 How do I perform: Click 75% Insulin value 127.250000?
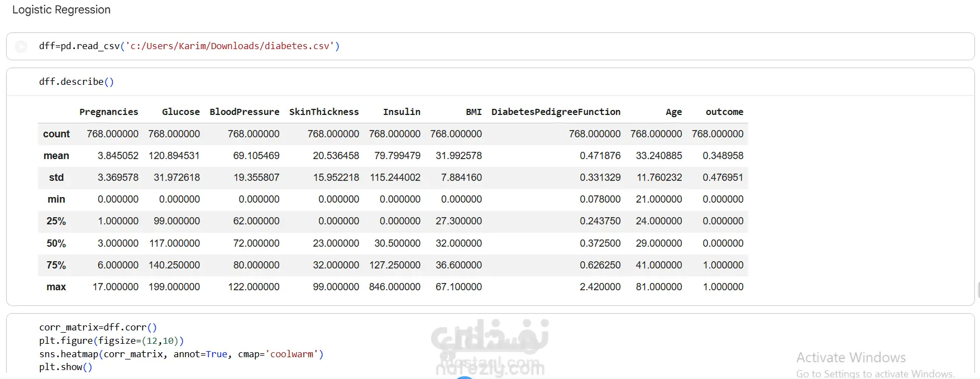pos(395,265)
